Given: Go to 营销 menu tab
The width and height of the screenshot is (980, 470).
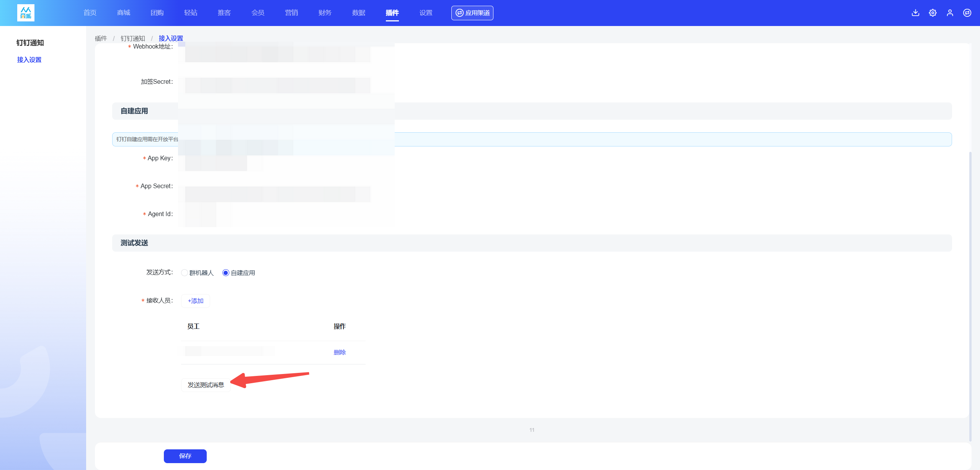Looking at the screenshot, I should (x=291, y=13).
